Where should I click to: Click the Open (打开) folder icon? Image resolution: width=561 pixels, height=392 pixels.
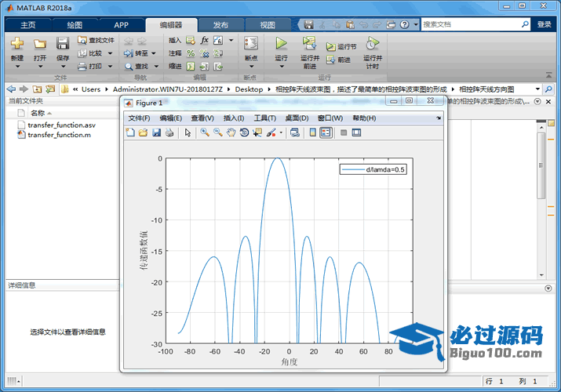click(40, 44)
